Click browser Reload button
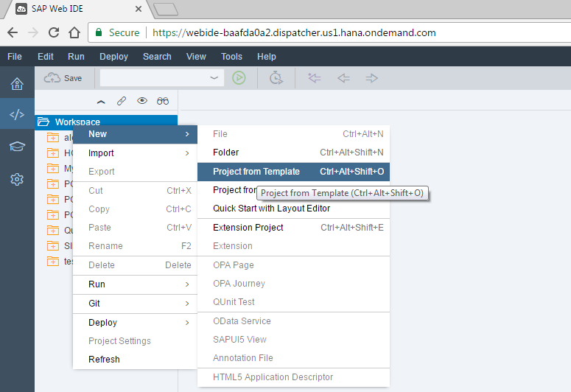 (54, 32)
